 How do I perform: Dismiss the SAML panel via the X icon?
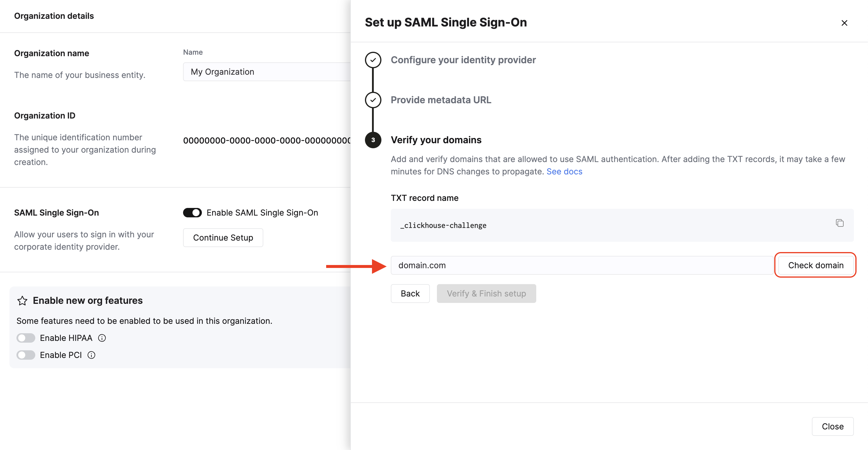(844, 23)
